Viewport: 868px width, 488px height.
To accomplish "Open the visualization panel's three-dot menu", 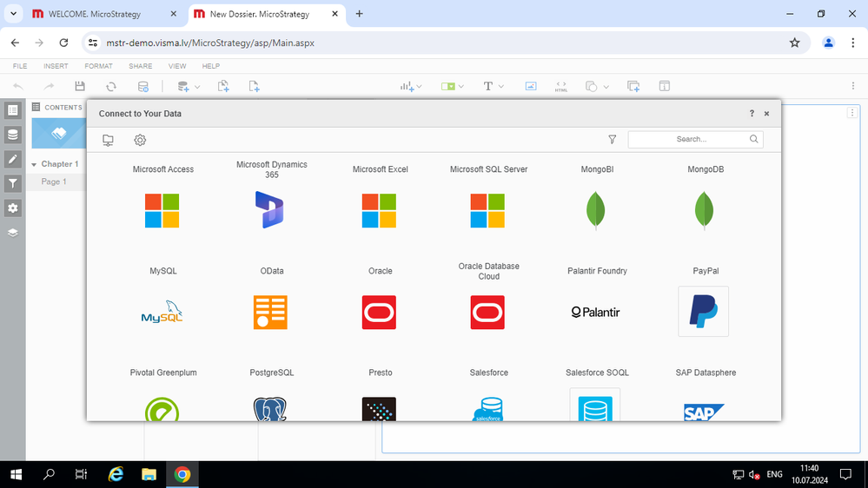I will (x=852, y=113).
